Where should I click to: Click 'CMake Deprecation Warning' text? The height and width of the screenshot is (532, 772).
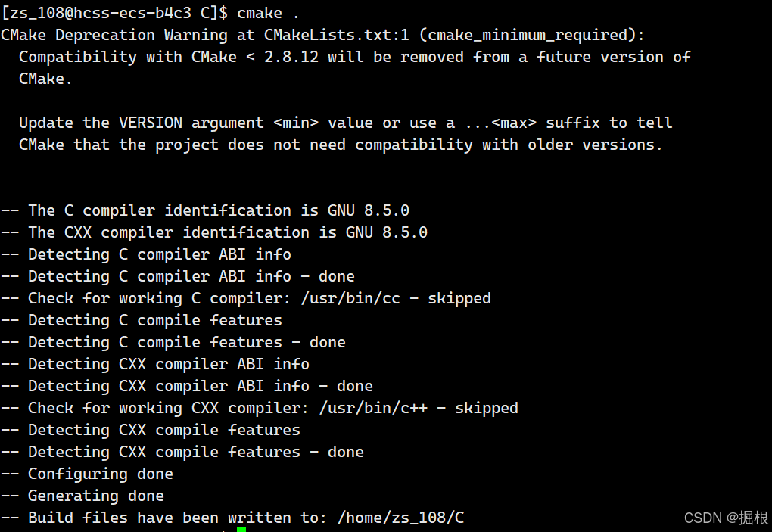pyautogui.click(x=114, y=35)
